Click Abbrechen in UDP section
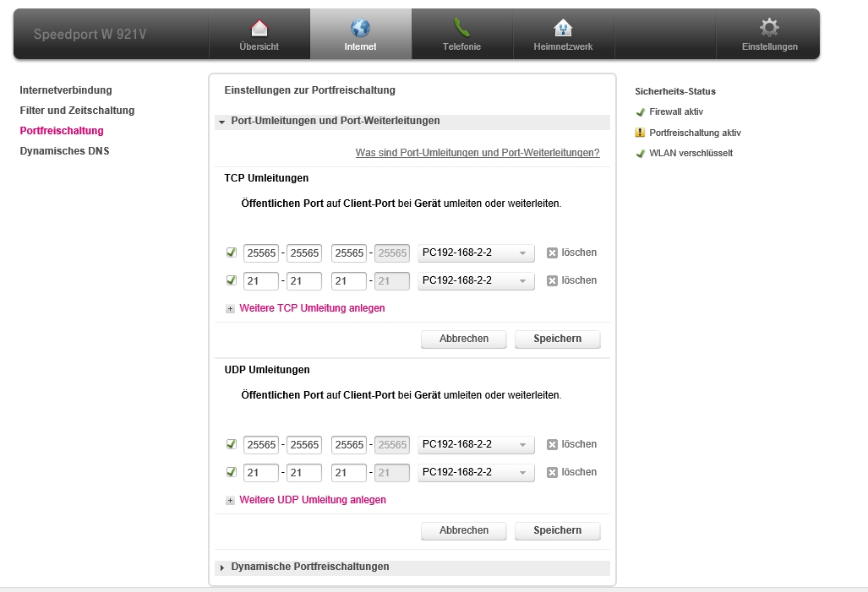The height and width of the screenshot is (592, 868). point(464,530)
